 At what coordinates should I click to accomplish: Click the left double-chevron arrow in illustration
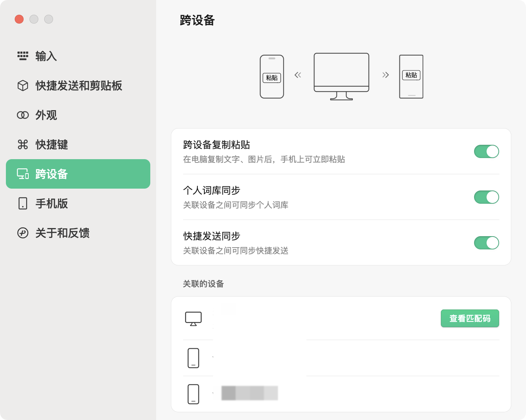[298, 75]
